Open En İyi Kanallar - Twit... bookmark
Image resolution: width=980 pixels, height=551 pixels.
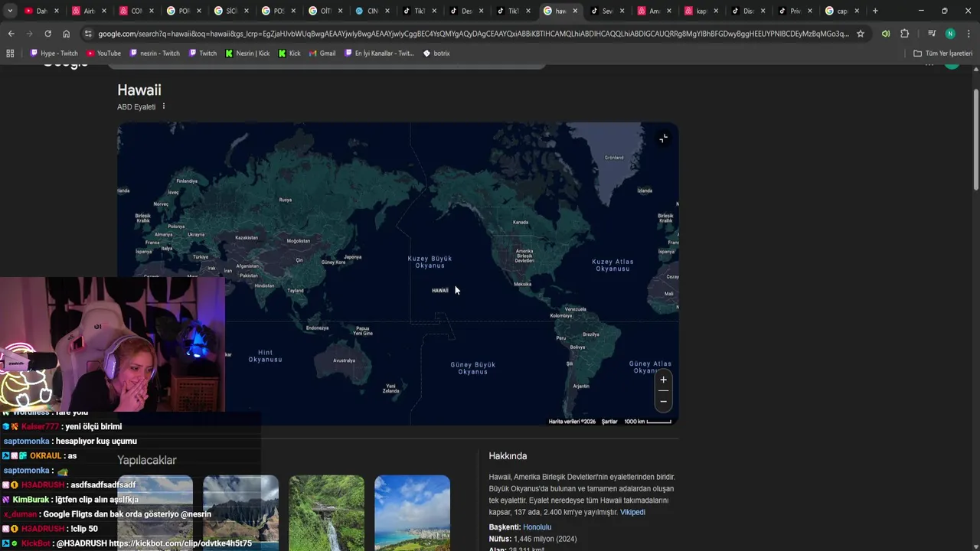(x=379, y=54)
